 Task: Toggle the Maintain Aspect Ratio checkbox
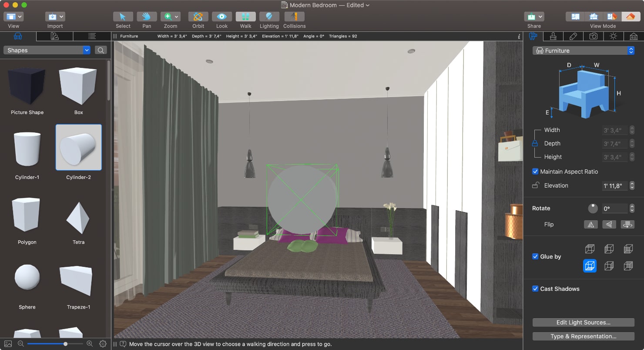point(535,172)
